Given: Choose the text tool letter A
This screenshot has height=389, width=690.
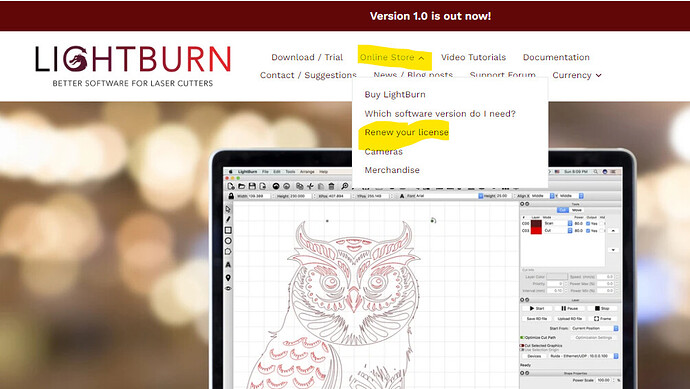Looking at the screenshot, I should coord(228,264).
